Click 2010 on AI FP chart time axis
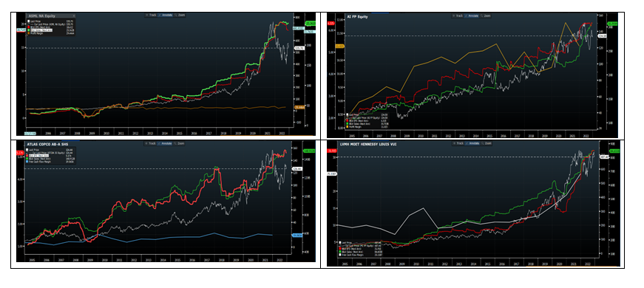The image size is (644, 288). (421, 136)
